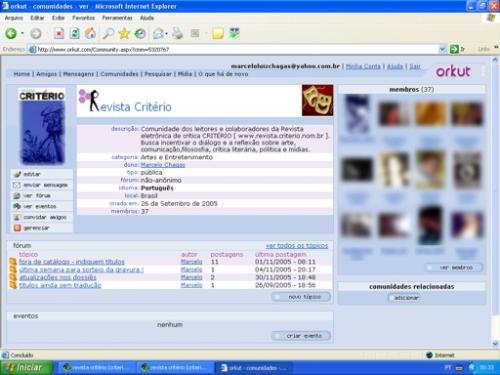Click the ver eventos icon
The height and width of the screenshot is (375, 500).
pos(17,206)
